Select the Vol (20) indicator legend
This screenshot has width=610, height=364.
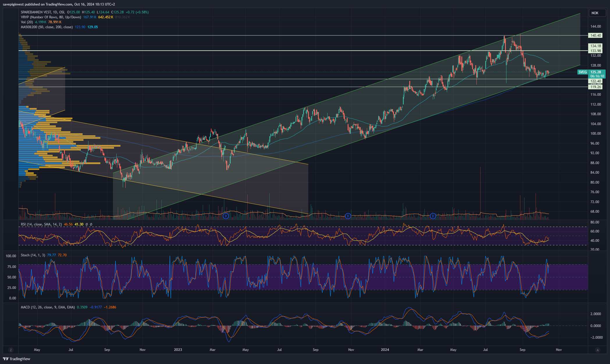pyautogui.click(x=27, y=22)
